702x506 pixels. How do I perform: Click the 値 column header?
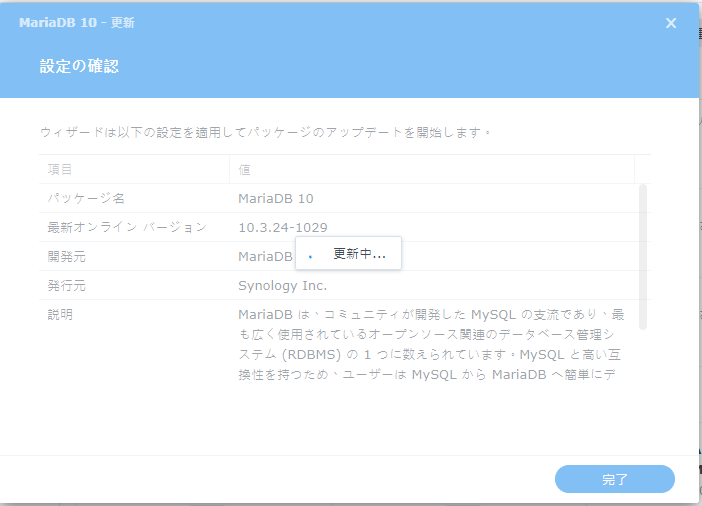click(432, 169)
